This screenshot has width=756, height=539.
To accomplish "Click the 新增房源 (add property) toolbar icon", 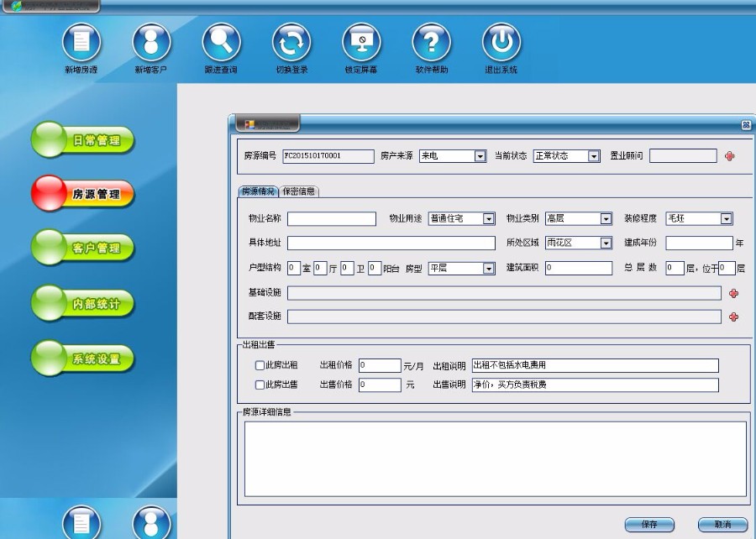I will coord(81,42).
